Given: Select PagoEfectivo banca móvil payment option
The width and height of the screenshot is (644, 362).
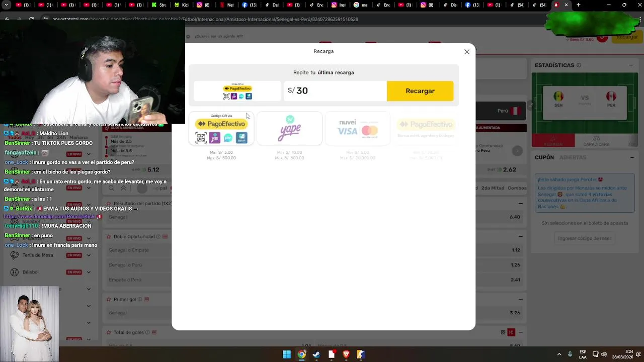Looking at the screenshot, I should 426,129.
